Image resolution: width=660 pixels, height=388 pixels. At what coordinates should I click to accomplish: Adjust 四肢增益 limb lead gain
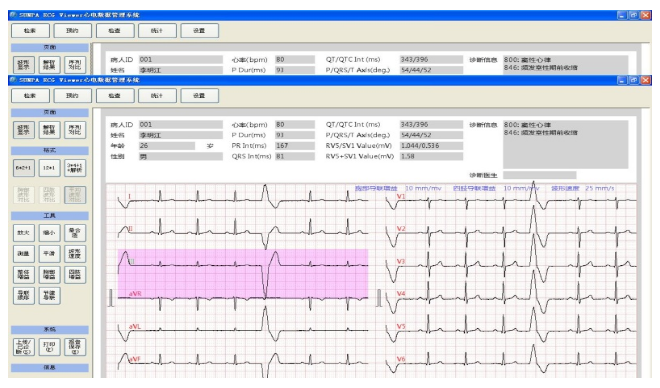75,275
